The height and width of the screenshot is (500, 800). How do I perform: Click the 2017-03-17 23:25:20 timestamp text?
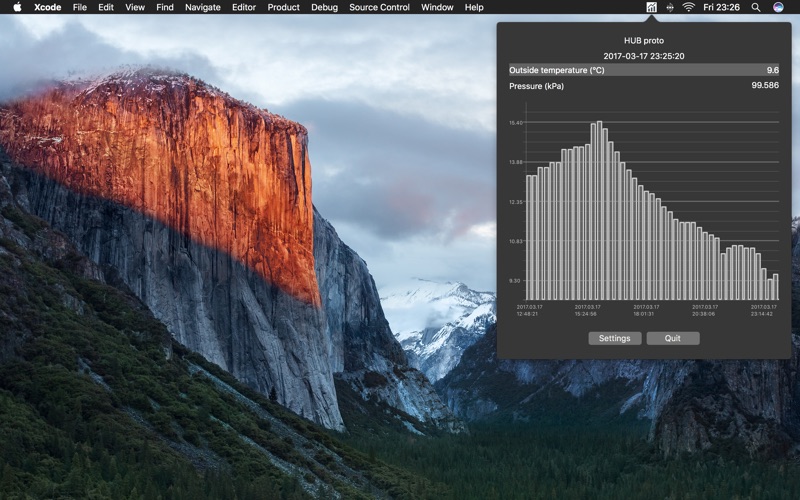coord(644,56)
